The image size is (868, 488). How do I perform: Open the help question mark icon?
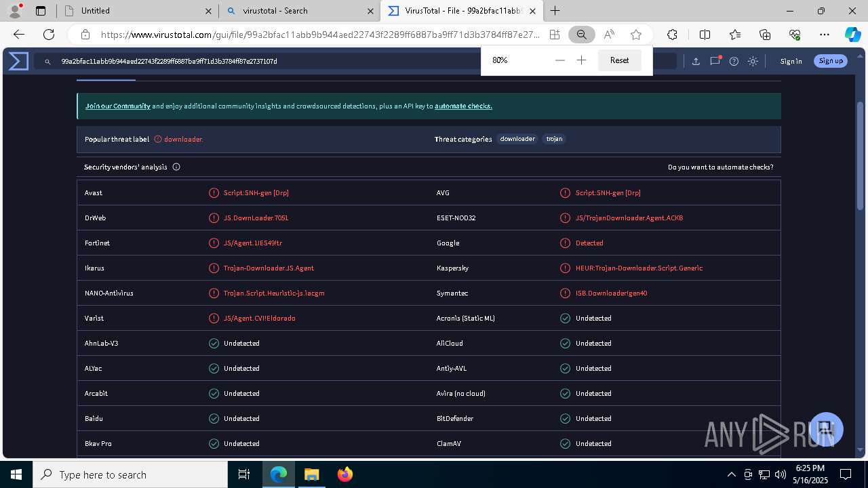(x=734, y=61)
